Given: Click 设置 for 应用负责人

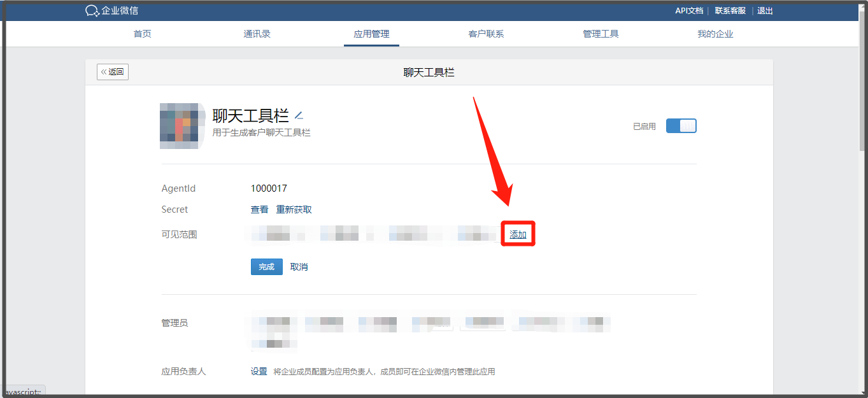Looking at the screenshot, I should 259,371.
